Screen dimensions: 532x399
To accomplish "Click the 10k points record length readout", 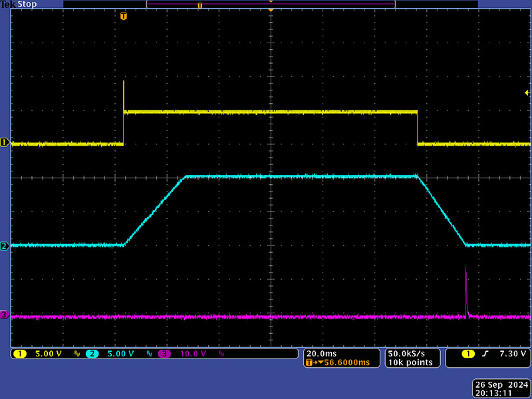I will pos(410,362).
